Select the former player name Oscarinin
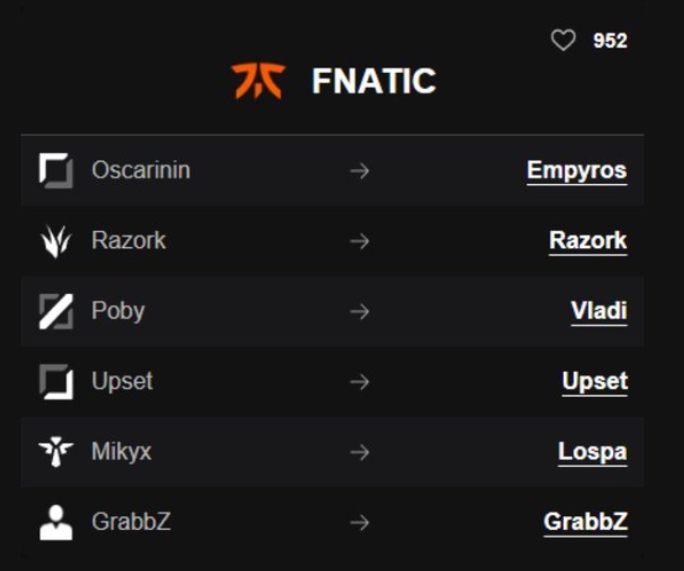684x571 pixels. click(140, 171)
